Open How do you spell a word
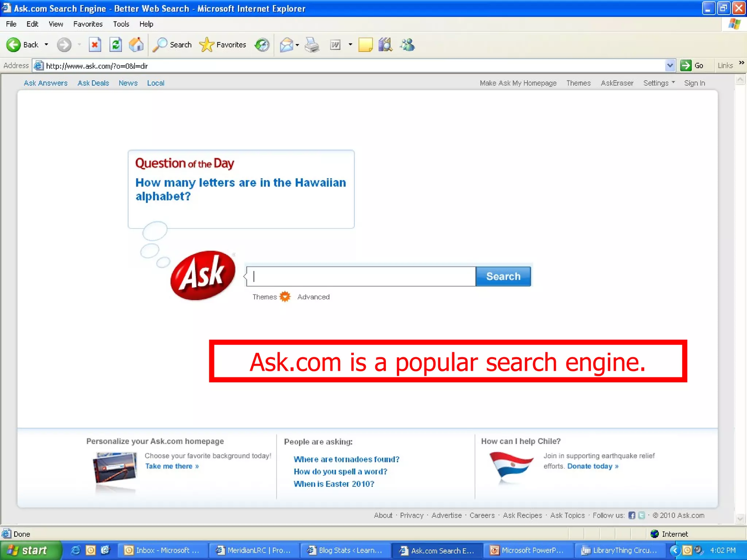The width and height of the screenshot is (747, 560). click(340, 472)
